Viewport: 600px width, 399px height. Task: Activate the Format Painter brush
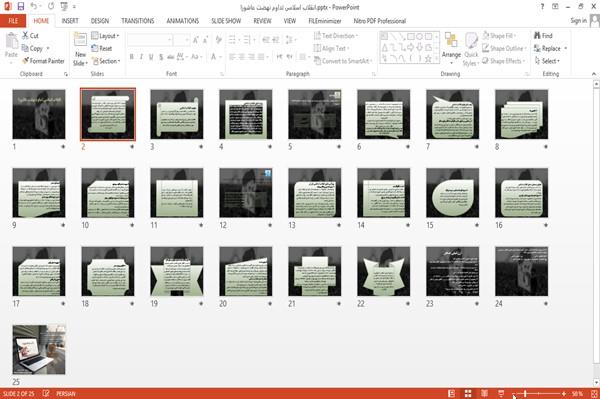click(43, 61)
